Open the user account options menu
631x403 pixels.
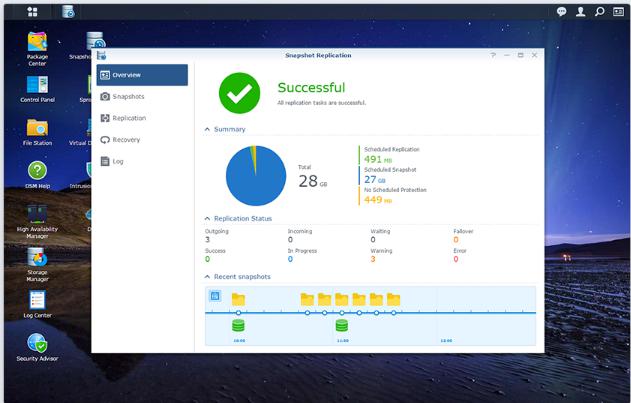tap(581, 12)
